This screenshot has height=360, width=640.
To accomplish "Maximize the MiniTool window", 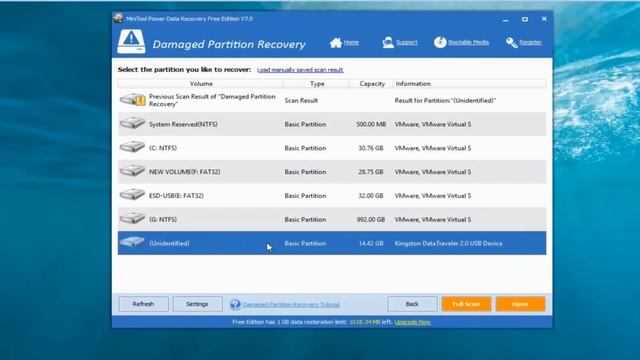I will [525, 19].
